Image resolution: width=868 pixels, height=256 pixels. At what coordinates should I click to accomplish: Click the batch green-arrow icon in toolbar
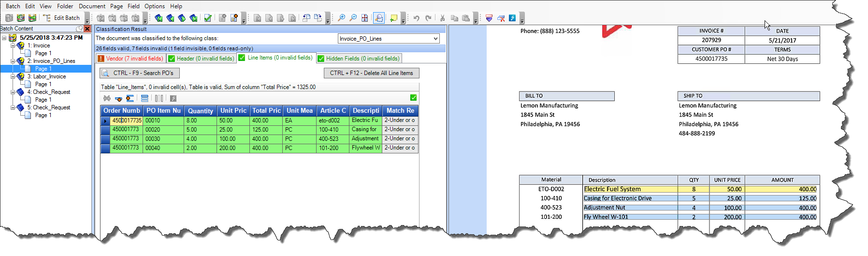pyautogui.click(x=32, y=18)
